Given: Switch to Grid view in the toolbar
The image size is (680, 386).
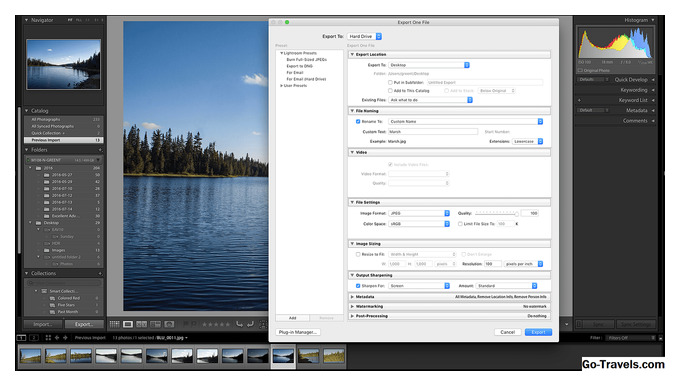Looking at the screenshot, I should [x=114, y=324].
